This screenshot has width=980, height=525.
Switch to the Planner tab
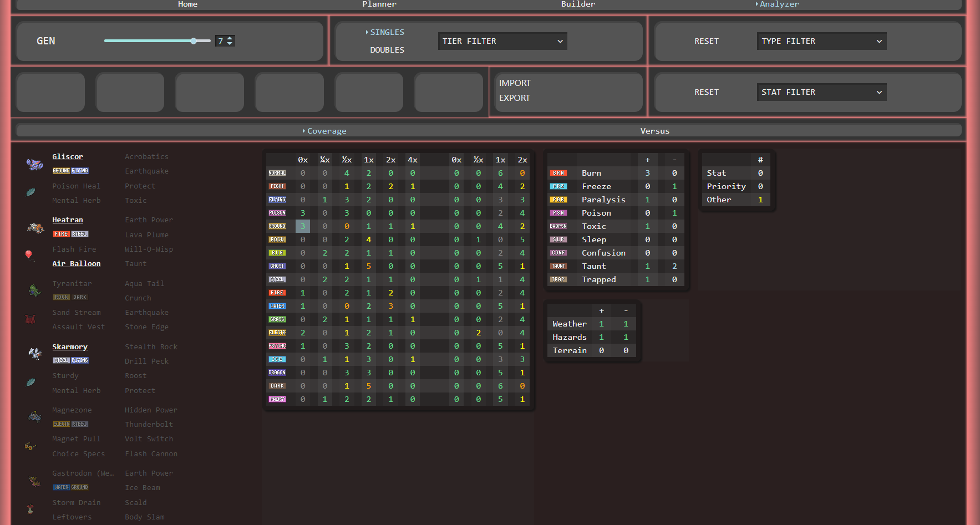379,4
